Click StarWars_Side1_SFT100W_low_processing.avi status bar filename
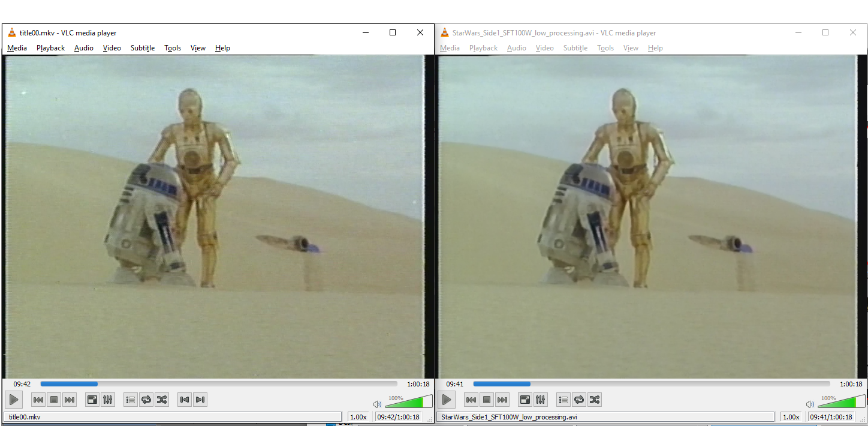 [x=606, y=417]
